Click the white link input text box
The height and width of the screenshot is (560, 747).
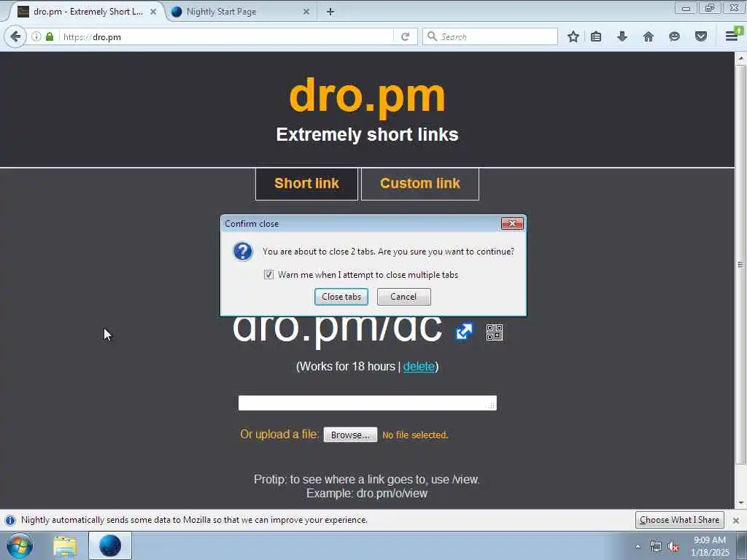click(368, 402)
